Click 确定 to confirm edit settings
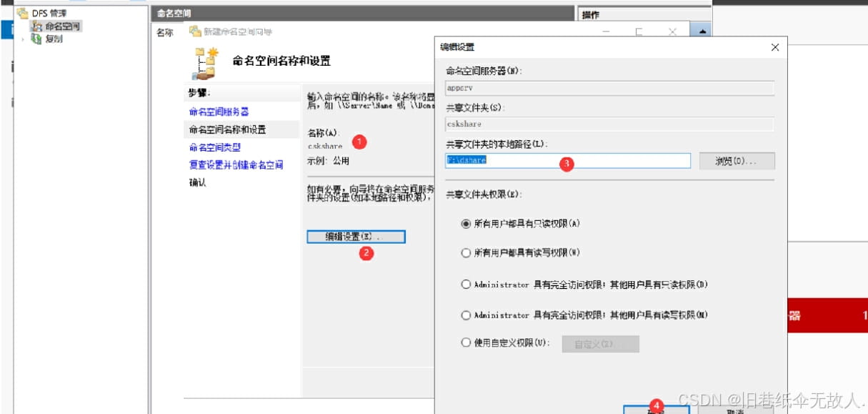This screenshot has width=868, height=414. click(656, 409)
